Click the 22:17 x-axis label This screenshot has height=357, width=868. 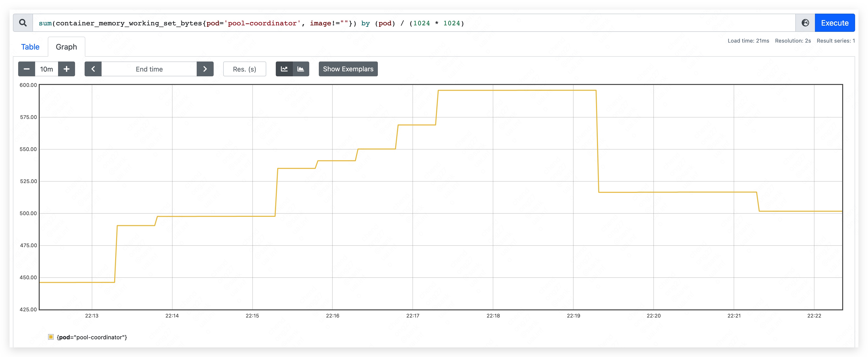pyautogui.click(x=413, y=316)
